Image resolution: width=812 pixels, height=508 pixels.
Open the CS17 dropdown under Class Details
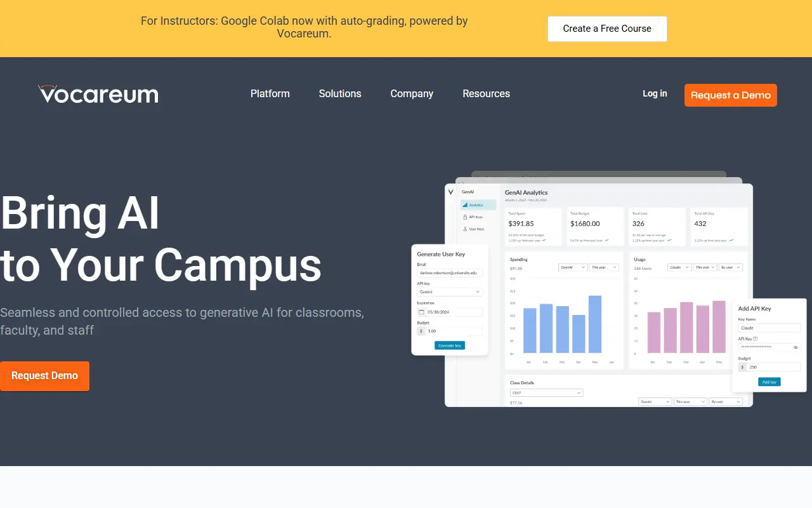(546, 392)
